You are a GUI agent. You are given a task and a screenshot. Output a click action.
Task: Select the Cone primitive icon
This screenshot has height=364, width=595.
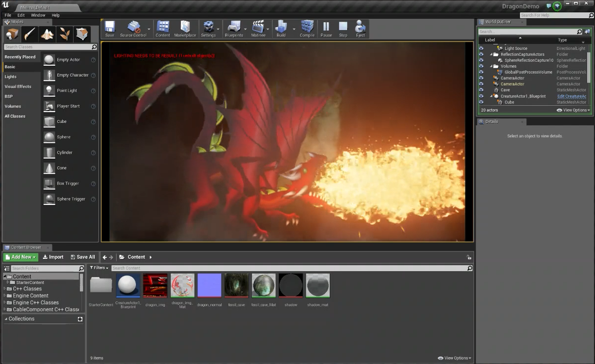tap(49, 168)
